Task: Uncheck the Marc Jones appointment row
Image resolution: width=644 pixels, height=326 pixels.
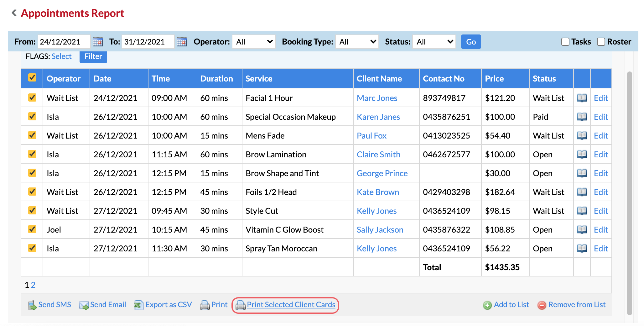Action: tap(32, 97)
